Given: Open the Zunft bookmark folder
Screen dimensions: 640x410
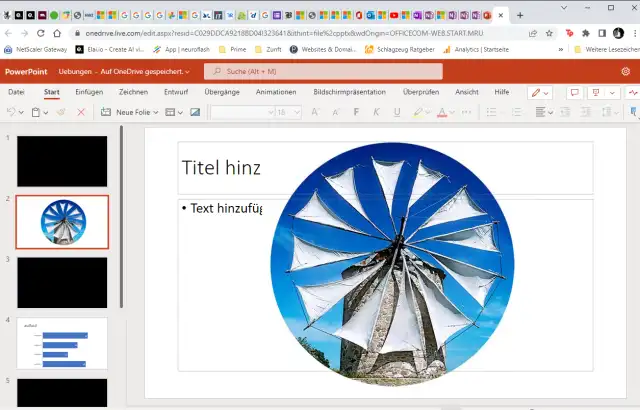Looking at the screenshot, I should click(x=268, y=50).
